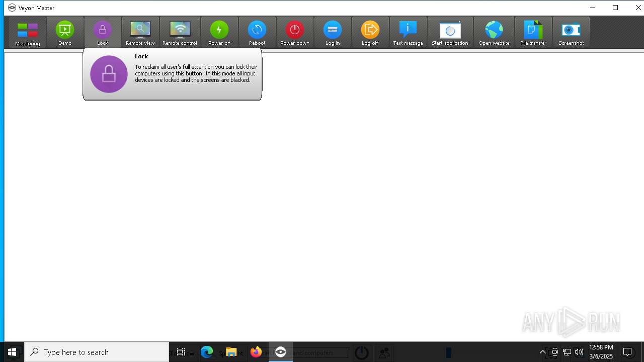The image size is (644, 362).
Task: Send a Text message via toolbar
Action: tap(408, 33)
